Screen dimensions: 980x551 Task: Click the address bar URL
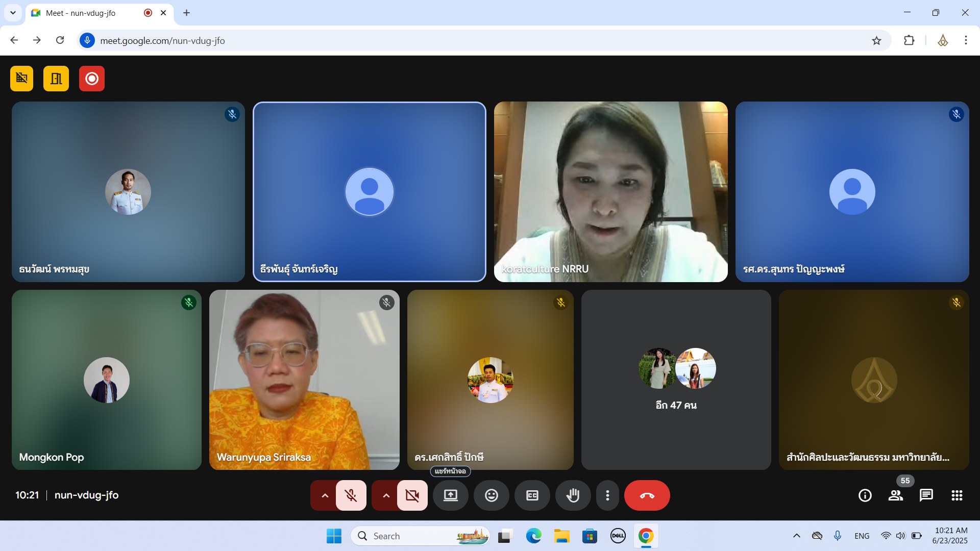pos(162,41)
